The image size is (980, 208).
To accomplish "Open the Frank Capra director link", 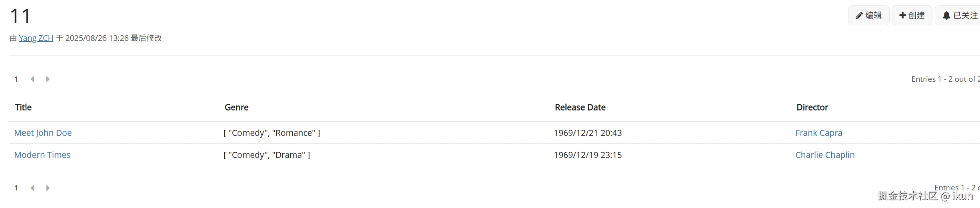I will [818, 133].
